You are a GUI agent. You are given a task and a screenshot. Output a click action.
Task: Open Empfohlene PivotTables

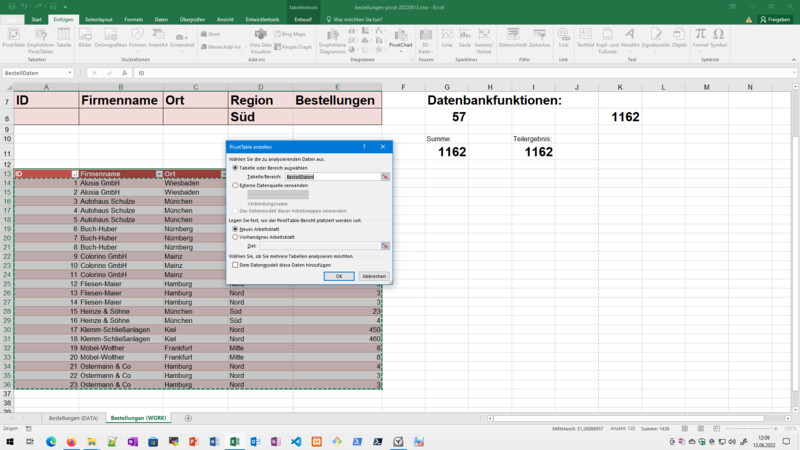pos(40,41)
